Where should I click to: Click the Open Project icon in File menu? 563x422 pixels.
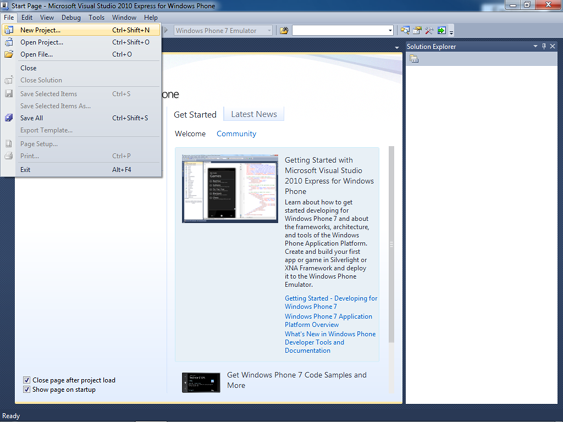click(9, 42)
